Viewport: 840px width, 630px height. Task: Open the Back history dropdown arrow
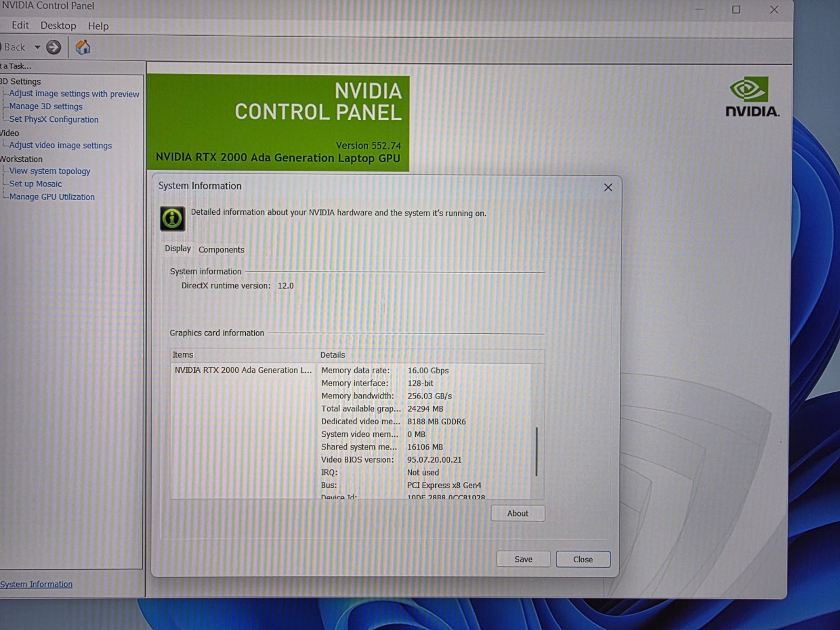[37, 47]
